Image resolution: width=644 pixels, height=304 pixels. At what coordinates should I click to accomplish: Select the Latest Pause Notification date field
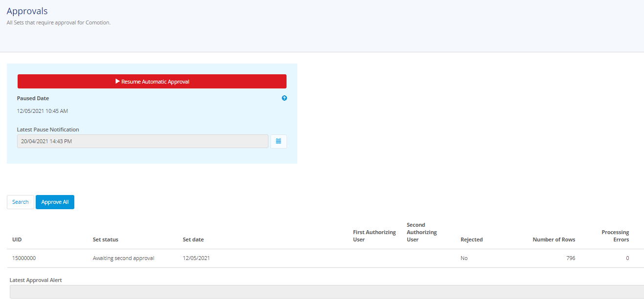coord(143,141)
